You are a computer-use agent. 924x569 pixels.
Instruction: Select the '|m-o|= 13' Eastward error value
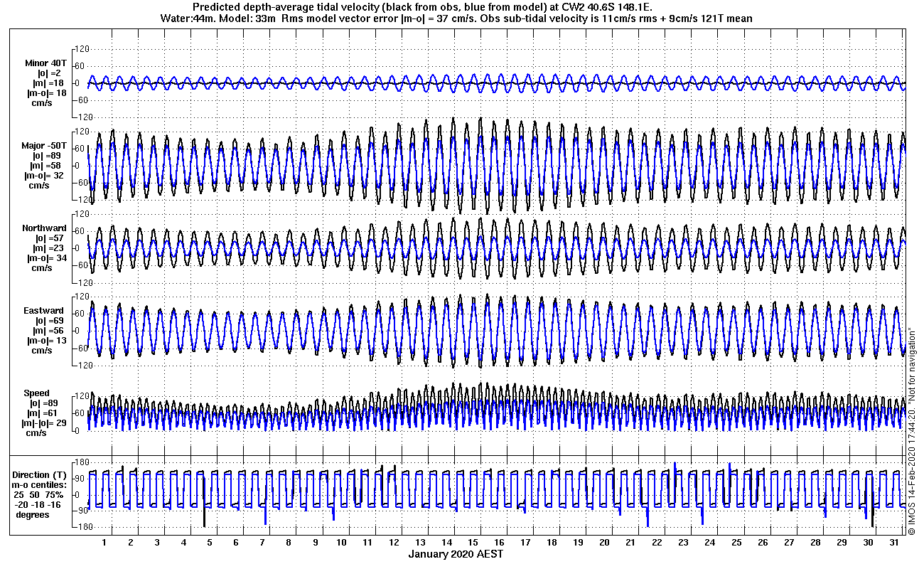coord(45,341)
